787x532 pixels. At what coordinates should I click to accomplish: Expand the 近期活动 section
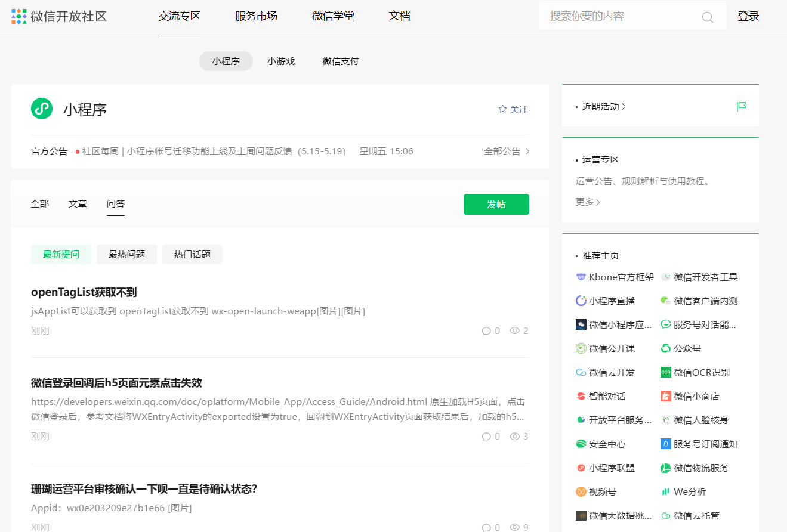(x=604, y=107)
